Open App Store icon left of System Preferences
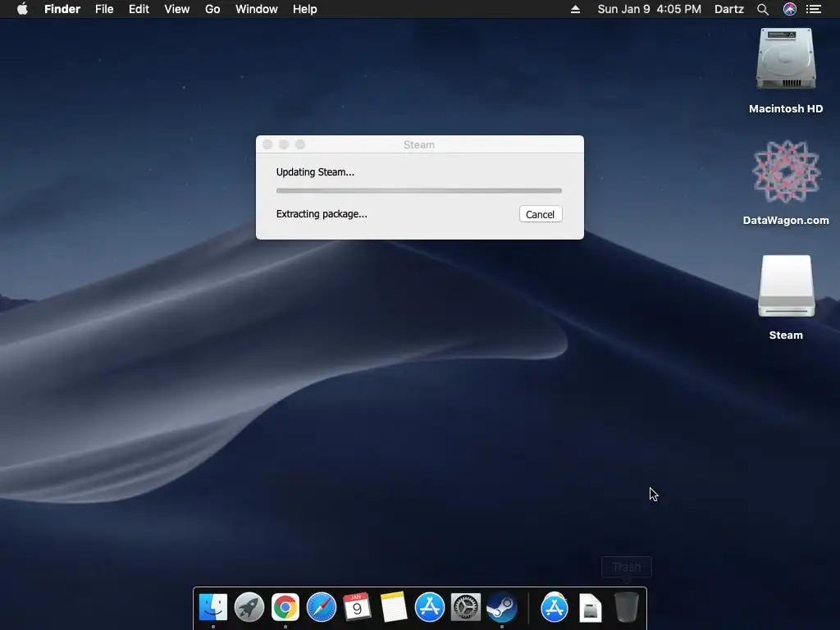The image size is (840, 630). click(x=430, y=608)
